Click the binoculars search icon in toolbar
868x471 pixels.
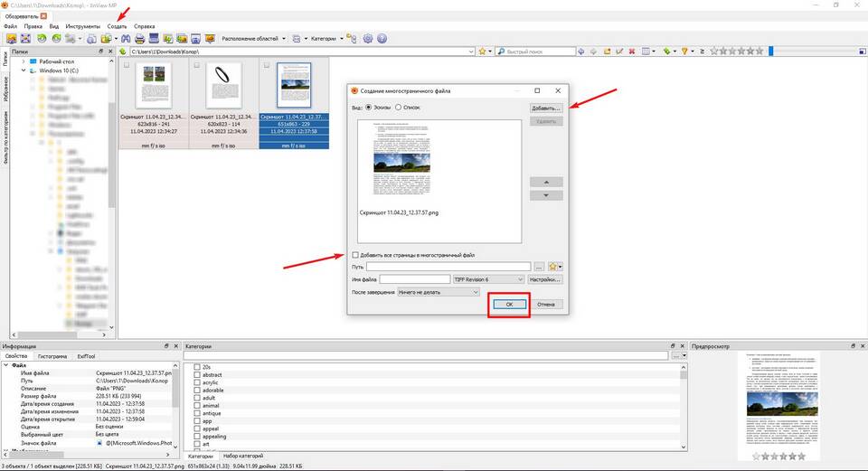coord(126,39)
